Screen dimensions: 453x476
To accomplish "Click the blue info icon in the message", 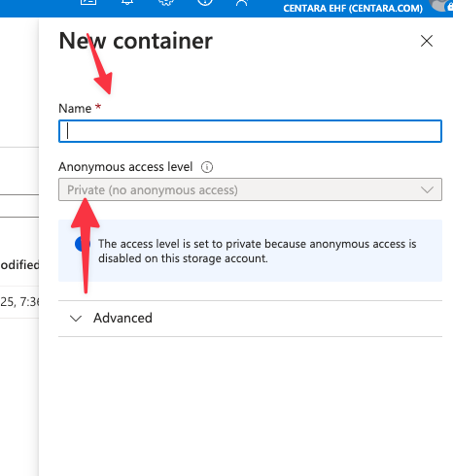I will 80,244.
